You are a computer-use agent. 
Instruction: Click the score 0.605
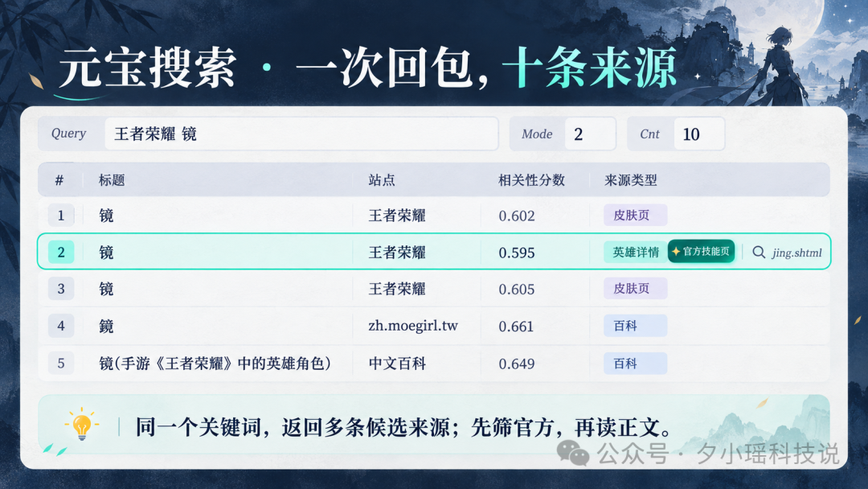pos(517,289)
